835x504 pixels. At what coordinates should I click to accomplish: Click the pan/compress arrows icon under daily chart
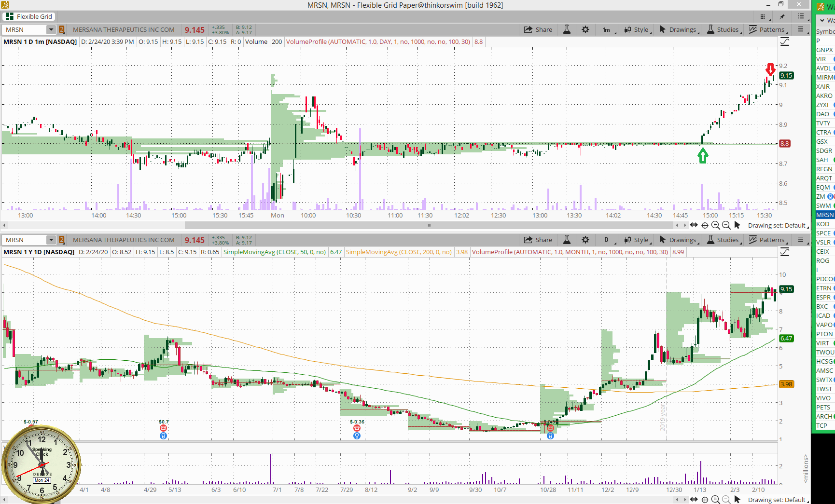point(694,500)
